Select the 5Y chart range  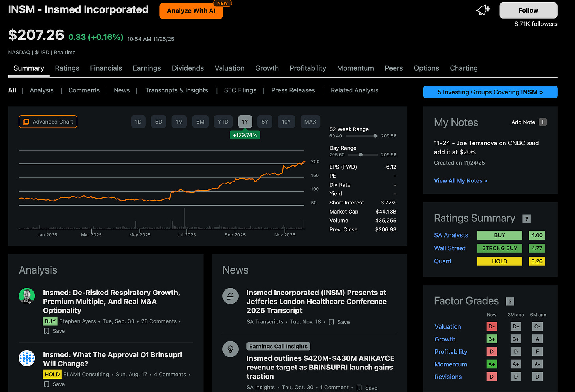tap(265, 122)
